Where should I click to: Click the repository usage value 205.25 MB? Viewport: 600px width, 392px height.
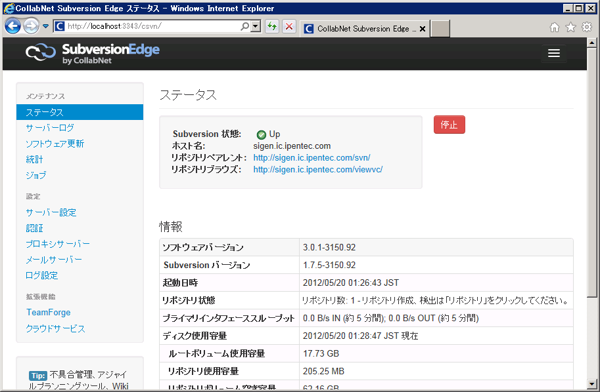click(x=323, y=371)
